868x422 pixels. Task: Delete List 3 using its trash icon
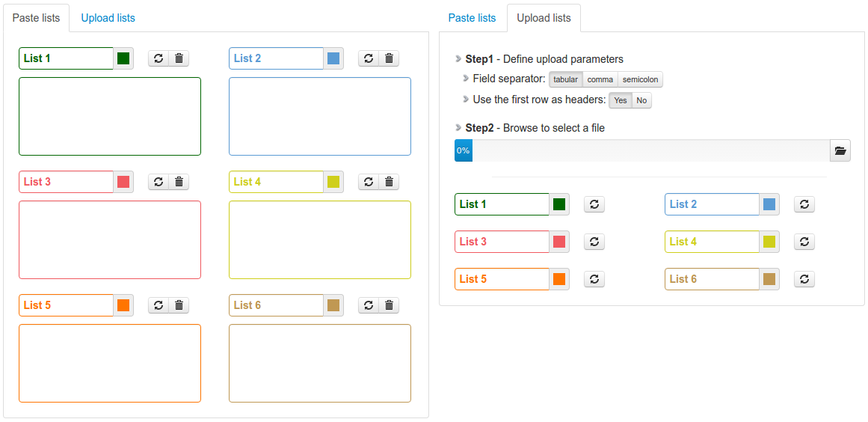coord(179,182)
